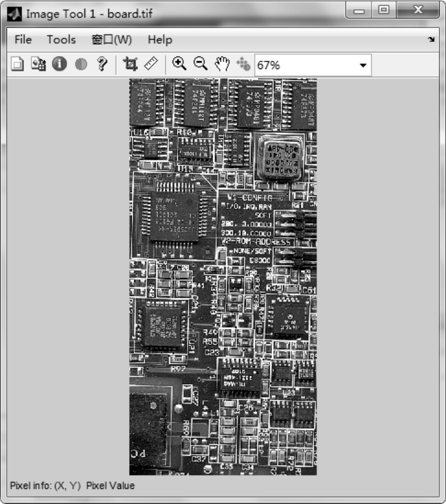Toggle the Pan hand tool
This screenshot has width=446, height=504.
222,64
